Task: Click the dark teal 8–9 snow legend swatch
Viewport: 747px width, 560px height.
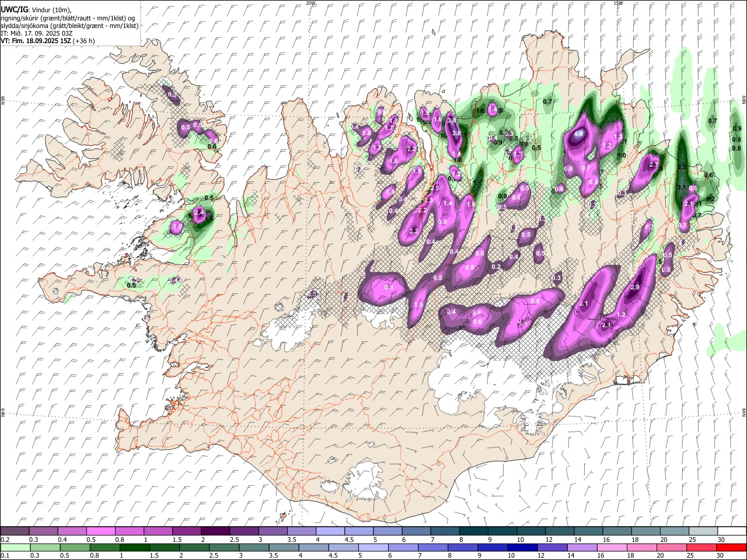Action: (474, 531)
